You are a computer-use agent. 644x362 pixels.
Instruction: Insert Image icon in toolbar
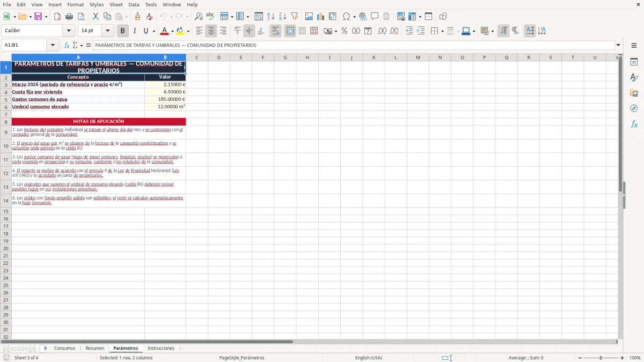pyautogui.click(x=309, y=17)
